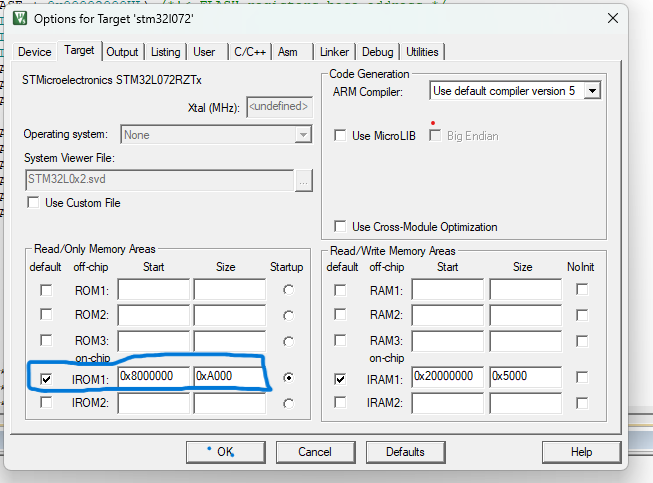
Task: Click the Keil uVision dialog title icon
Action: [x=20, y=18]
